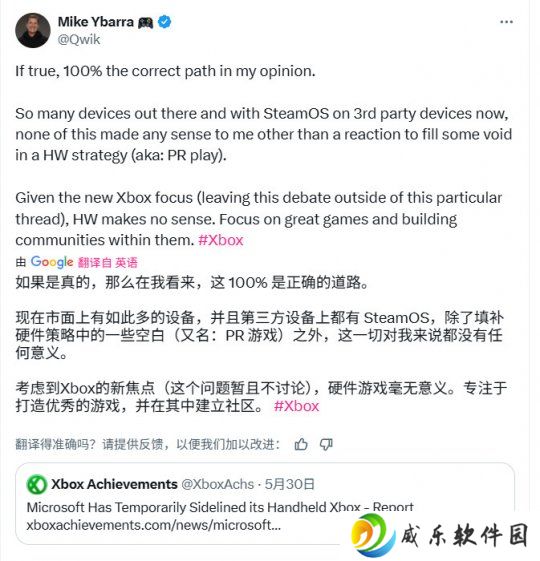
Task: Click the Google logo in the translation credit
Action: pos(52,262)
